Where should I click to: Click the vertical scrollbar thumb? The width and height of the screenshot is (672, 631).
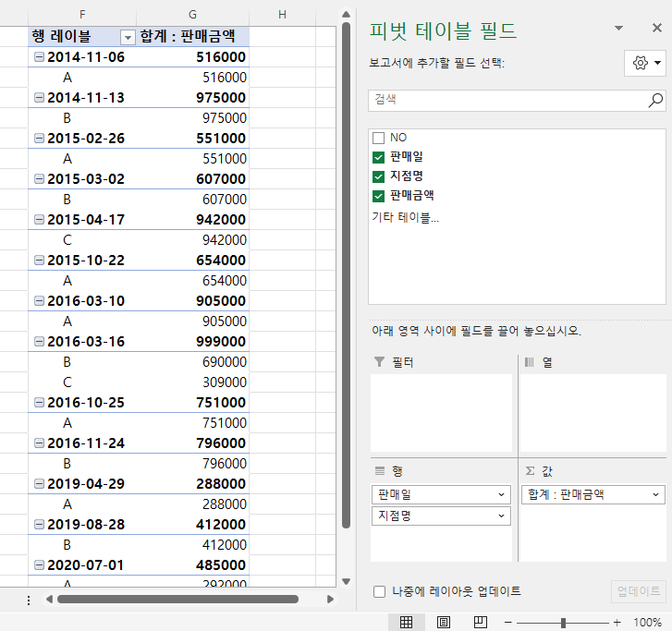click(x=347, y=276)
